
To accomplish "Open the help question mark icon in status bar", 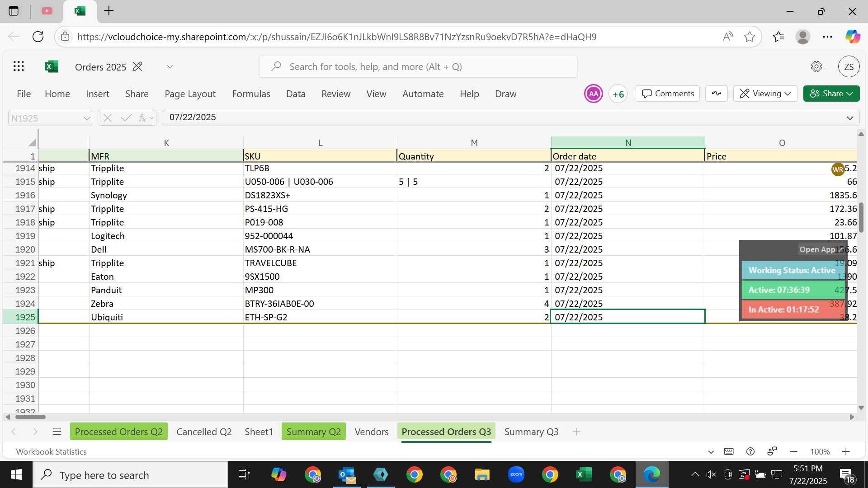I will click(x=750, y=451).
